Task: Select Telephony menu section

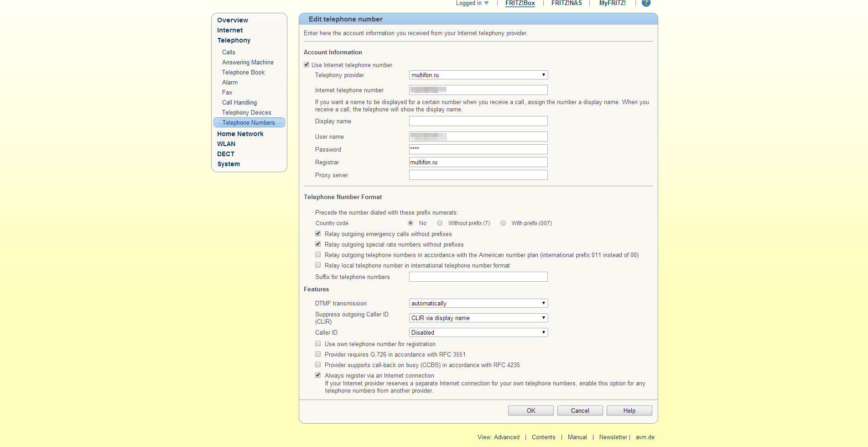Action: (x=234, y=40)
